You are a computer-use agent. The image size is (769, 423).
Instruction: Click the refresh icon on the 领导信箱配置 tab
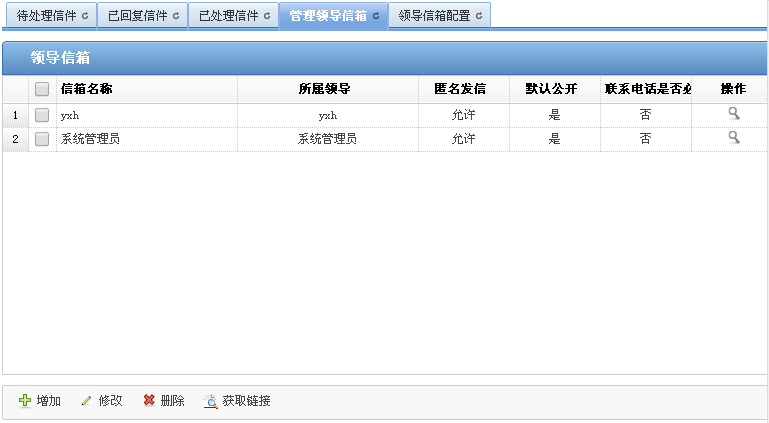coord(479,16)
